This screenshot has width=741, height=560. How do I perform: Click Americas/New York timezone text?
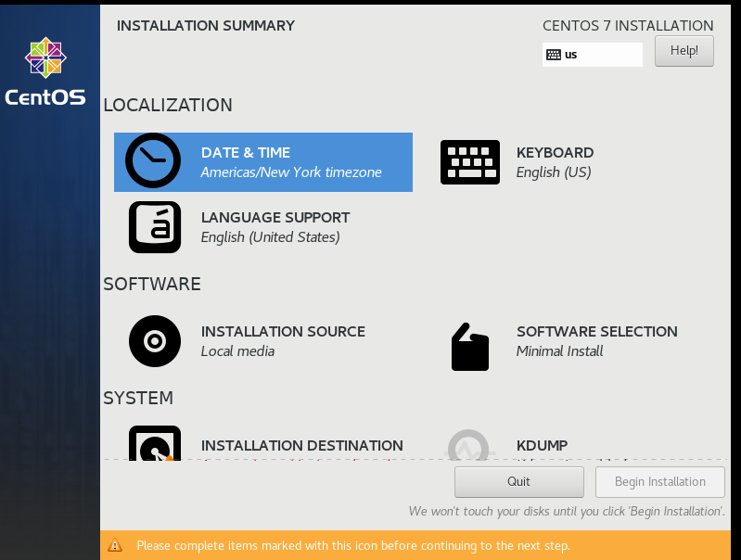tap(291, 172)
